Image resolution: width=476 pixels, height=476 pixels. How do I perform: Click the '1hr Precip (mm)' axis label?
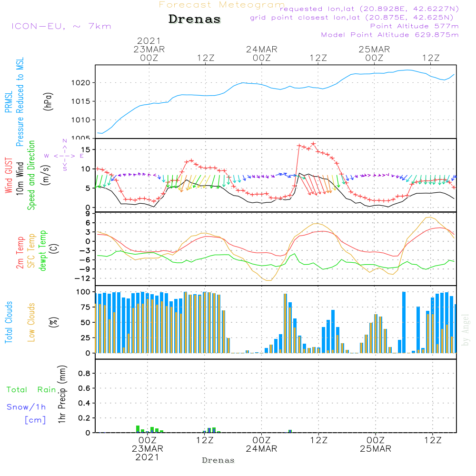coord(62,394)
